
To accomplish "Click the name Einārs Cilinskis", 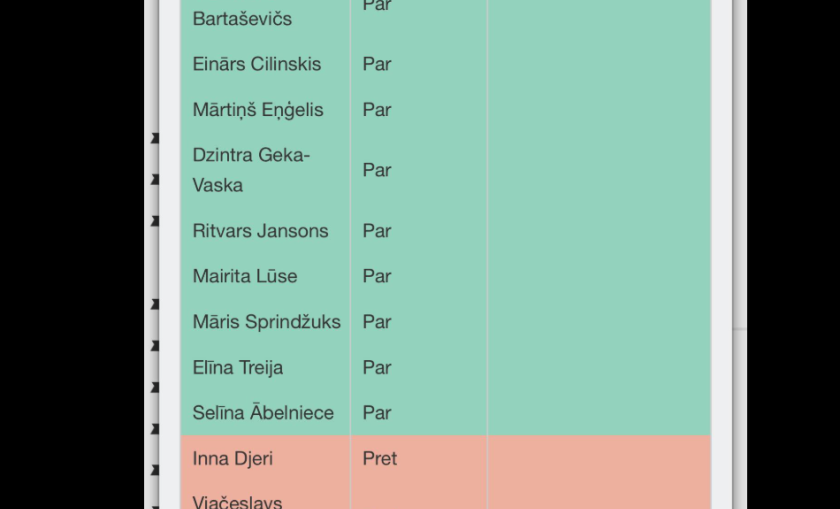I will coord(257,64).
